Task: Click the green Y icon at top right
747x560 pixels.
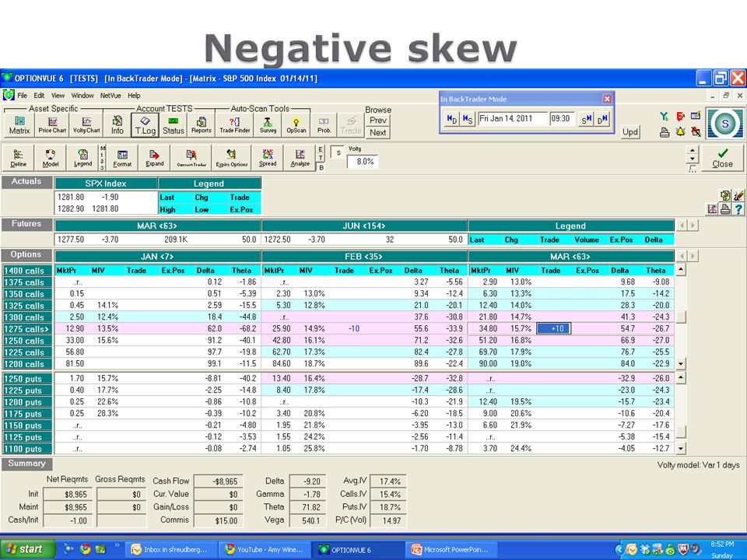Action: (665, 116)
